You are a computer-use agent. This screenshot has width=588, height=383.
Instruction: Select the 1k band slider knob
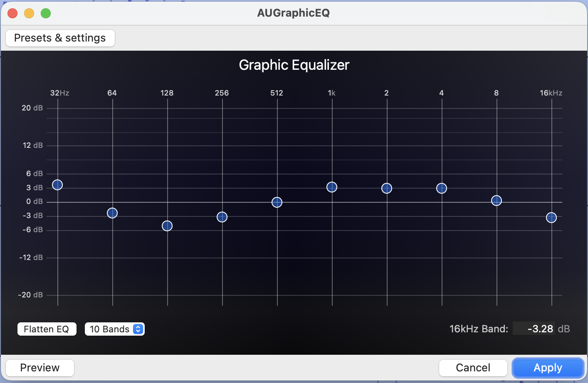[x=332, y=187]
